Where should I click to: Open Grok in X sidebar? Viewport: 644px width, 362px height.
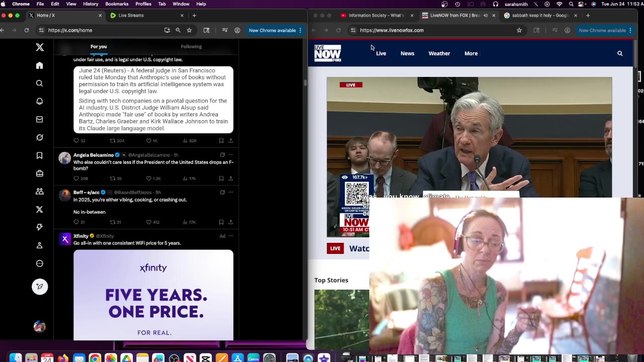point(40,137)
